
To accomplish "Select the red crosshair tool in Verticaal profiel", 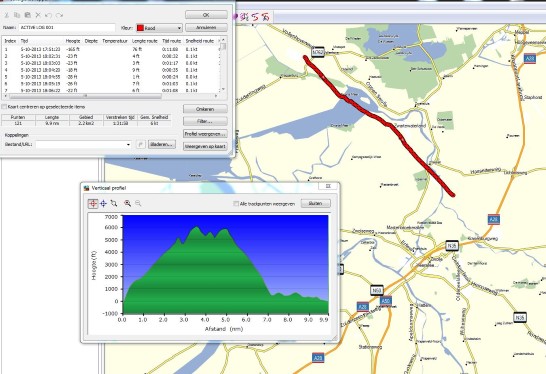I will tap(93, 203).
